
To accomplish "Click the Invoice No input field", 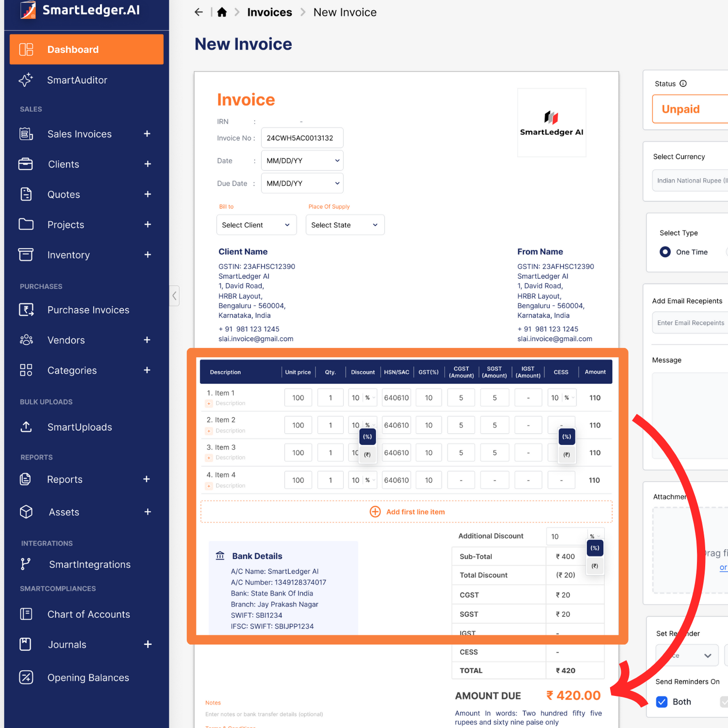I will [x=302, y=138].
